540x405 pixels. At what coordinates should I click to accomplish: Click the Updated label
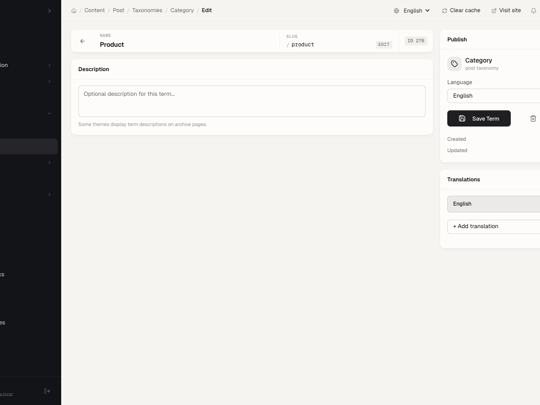pos(457,150)
